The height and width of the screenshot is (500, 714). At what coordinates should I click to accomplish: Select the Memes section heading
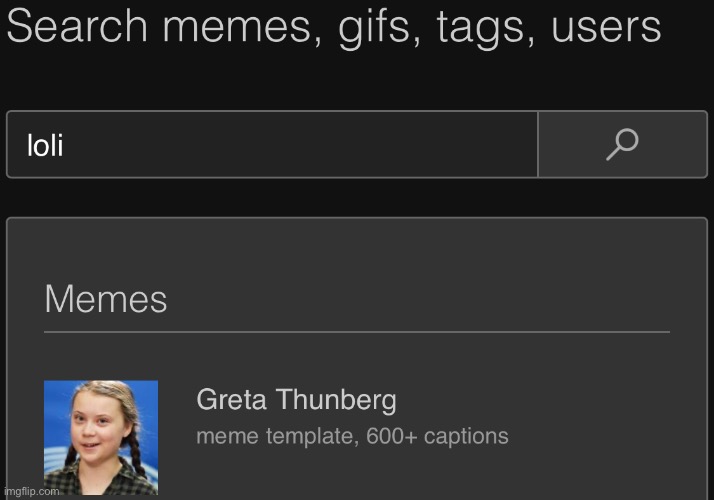point(106,299)
